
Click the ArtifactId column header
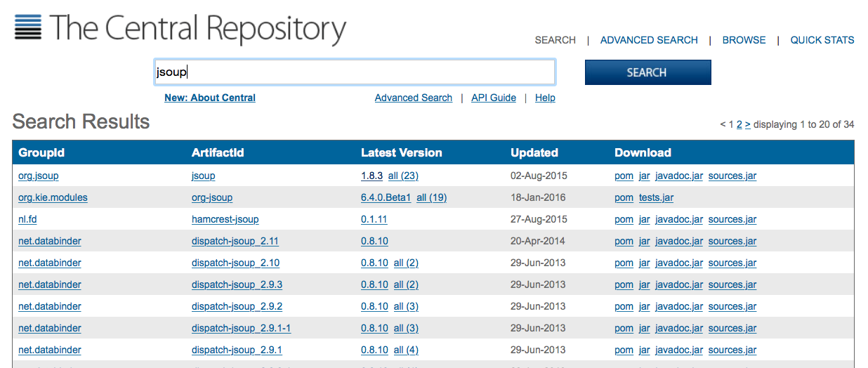[x=218, y=152]
